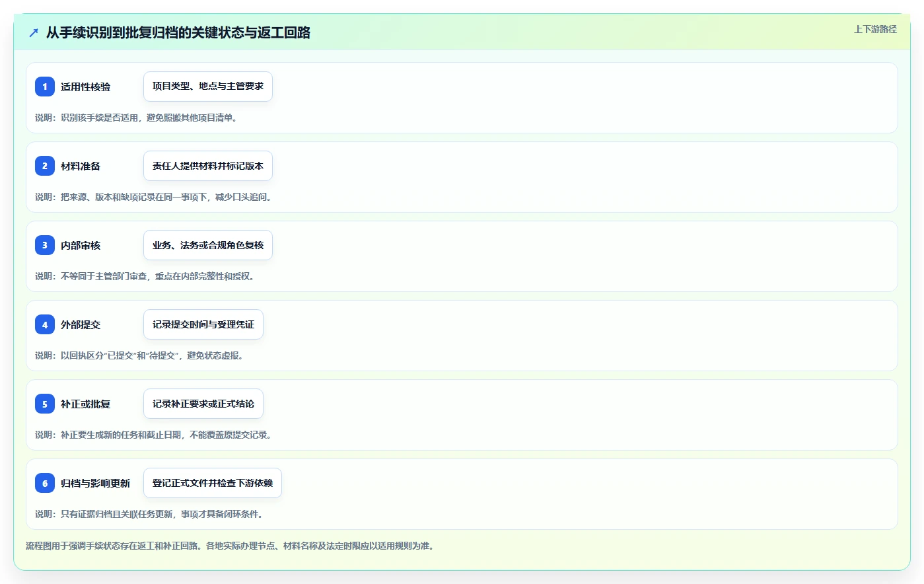Click the note 补正要生成新的任务和截止日期
924x584 pixels.
(x=153, y=435)
